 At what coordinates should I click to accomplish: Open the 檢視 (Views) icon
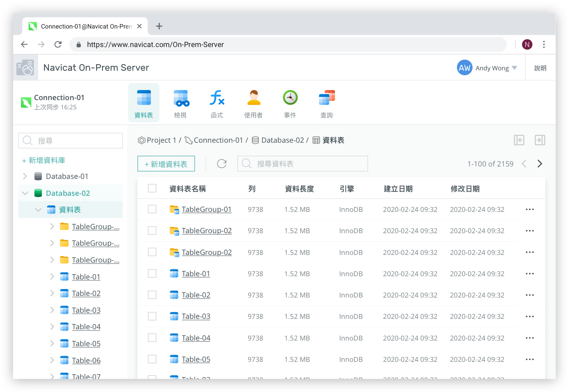pyautogui.click(x=181, y=99)
